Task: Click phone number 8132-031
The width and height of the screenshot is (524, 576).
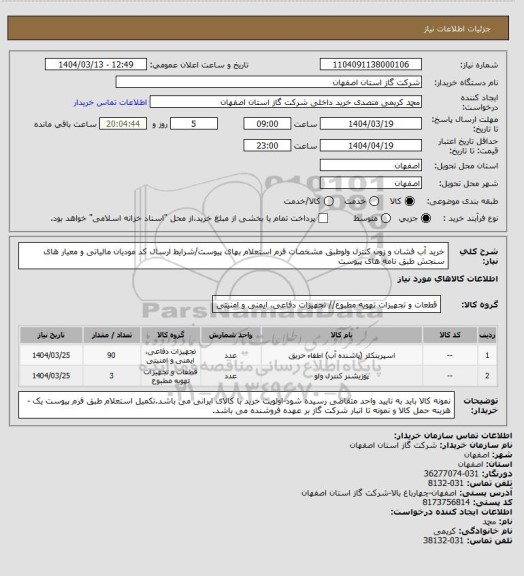Action: [x=445, y=483]
